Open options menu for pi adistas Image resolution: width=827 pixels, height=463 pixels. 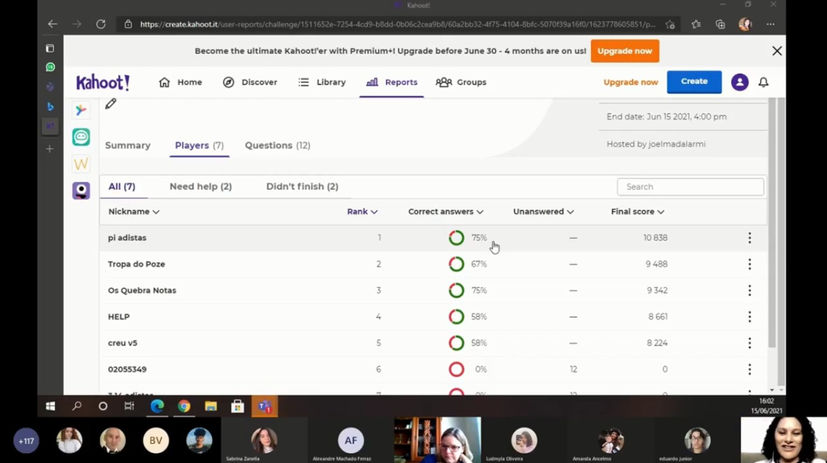pos(749,238)
